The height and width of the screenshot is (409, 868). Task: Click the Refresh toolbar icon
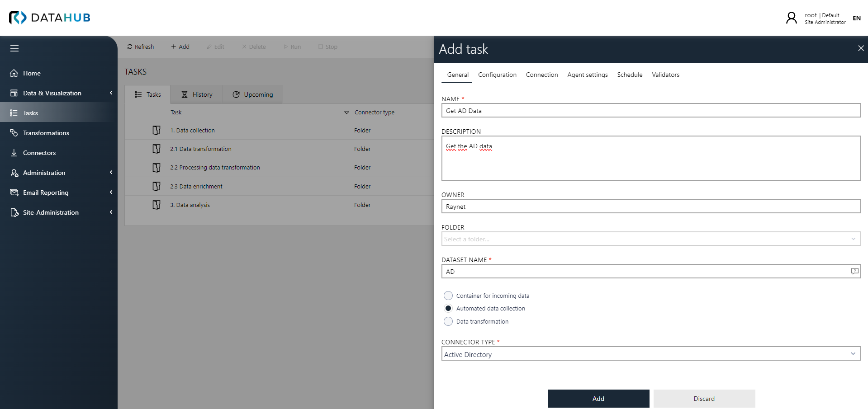click(x=131, y=47)
